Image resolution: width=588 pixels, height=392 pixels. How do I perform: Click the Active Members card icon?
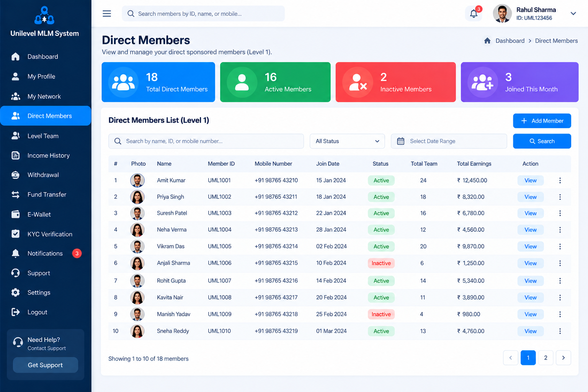242,82
